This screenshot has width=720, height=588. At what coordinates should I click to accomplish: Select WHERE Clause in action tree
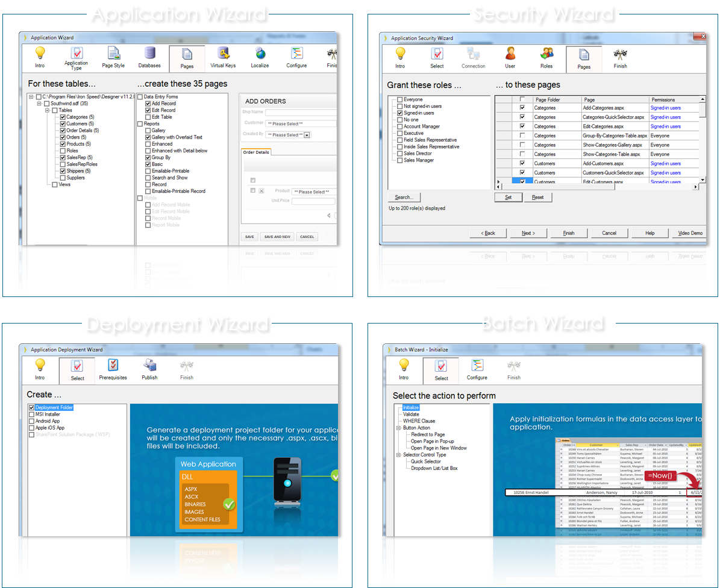419,421
